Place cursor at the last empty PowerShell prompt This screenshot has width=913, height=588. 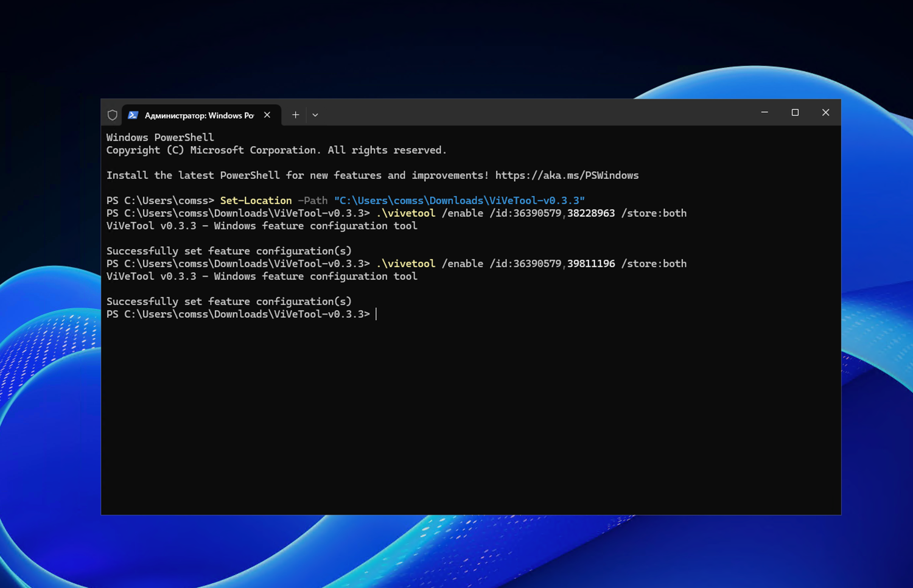click(376, 314)
